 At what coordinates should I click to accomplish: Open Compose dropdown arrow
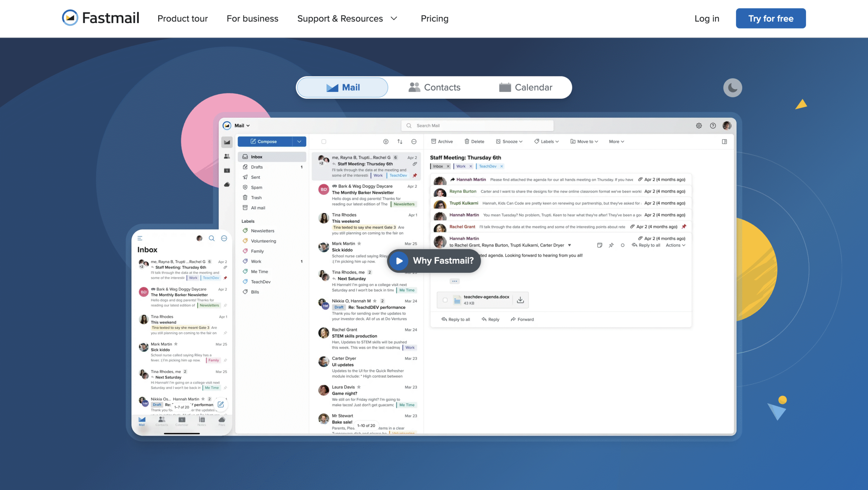tap(299, 142)
